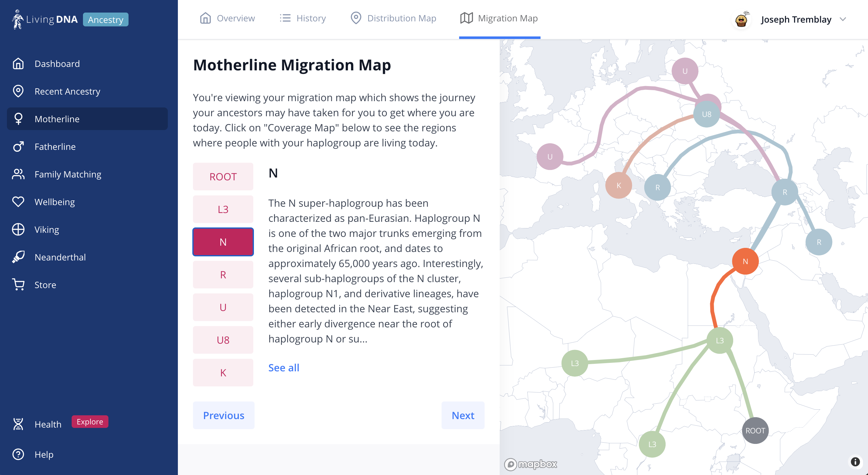Click the Viking globe icon
This screenshot has height=475, width=868.
coord(18,229)
